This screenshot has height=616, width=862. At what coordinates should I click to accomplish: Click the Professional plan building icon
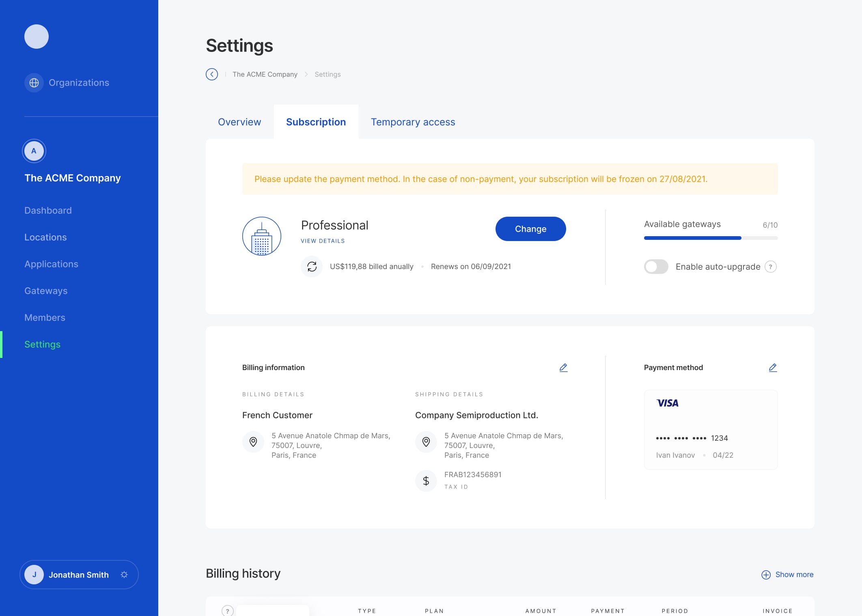(x=262, y=236)
